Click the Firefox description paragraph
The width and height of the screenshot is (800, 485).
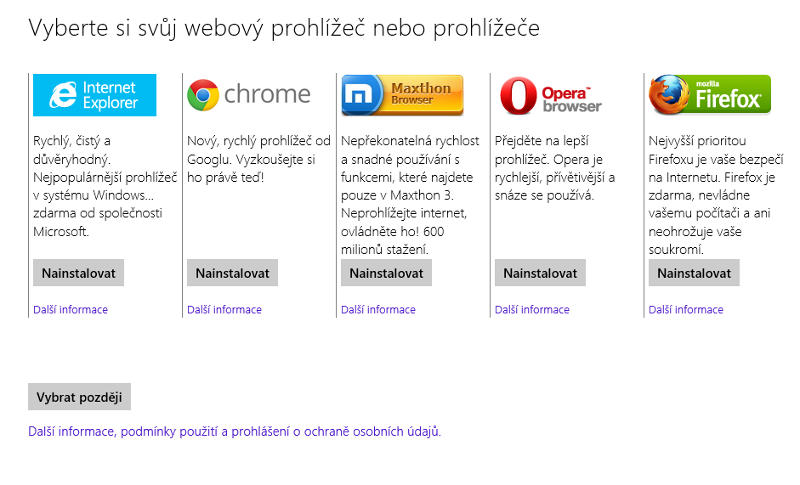pos(715,195)
